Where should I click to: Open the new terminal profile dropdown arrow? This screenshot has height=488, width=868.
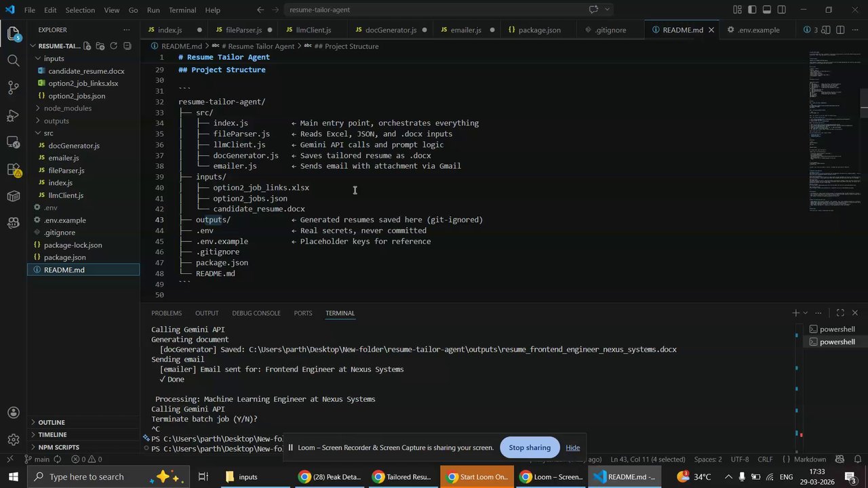coord(806,313)
